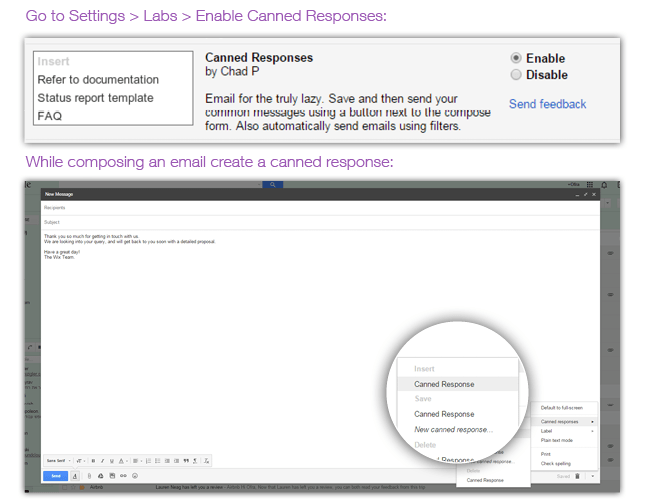Open the Google apps grid icon
The height and width of the screenshot is (500, 650).
(589, 184)
